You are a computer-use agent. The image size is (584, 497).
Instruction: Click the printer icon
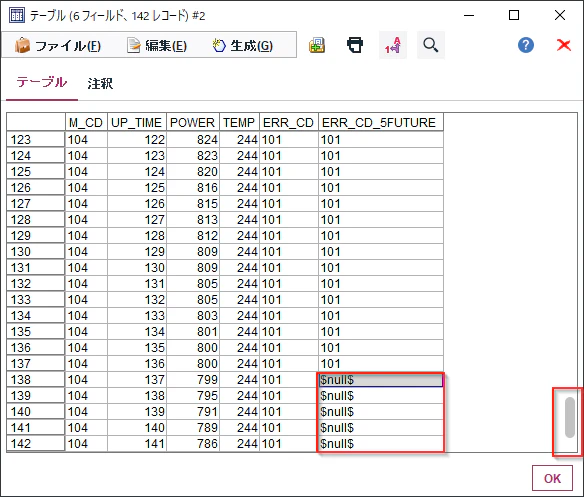(x=355, y=45)
